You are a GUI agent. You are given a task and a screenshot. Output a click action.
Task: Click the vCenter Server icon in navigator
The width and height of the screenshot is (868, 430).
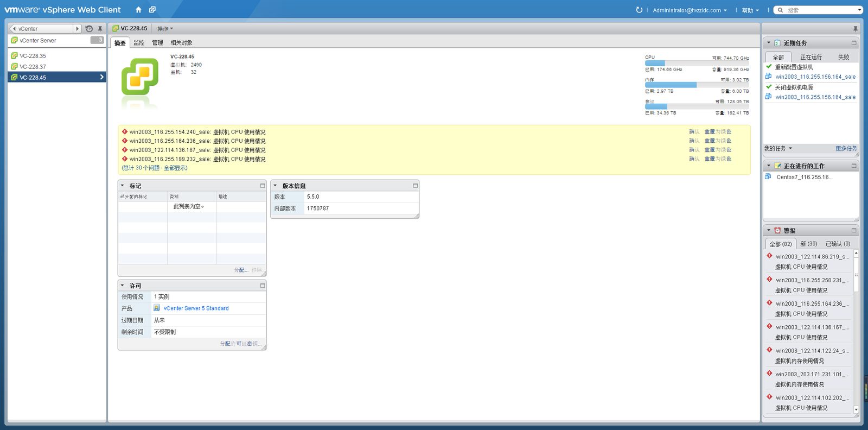15,40
